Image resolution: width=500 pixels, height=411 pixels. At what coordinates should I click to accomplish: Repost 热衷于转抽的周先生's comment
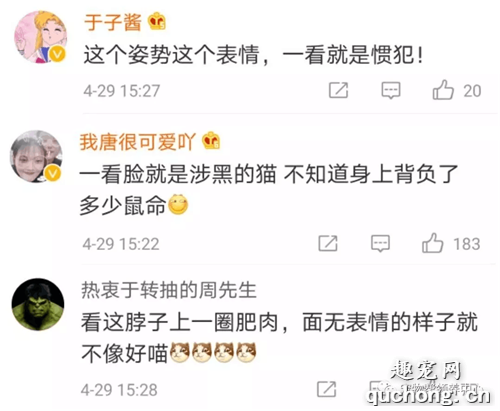(326, 389)
